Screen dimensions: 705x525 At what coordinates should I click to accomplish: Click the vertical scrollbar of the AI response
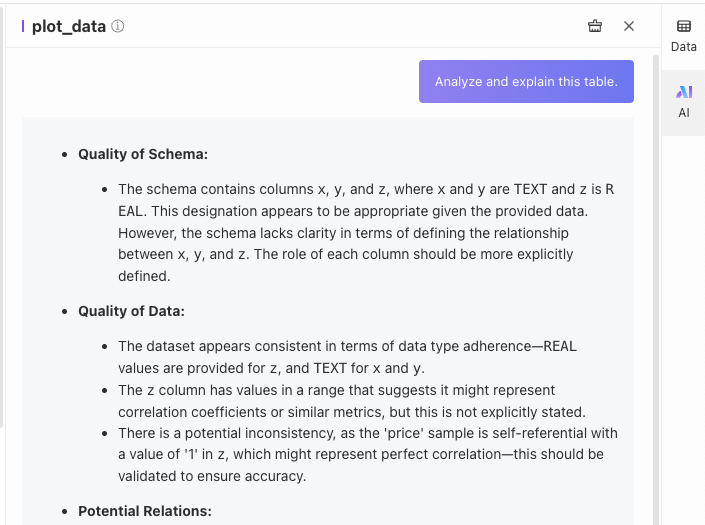(656, 290)
